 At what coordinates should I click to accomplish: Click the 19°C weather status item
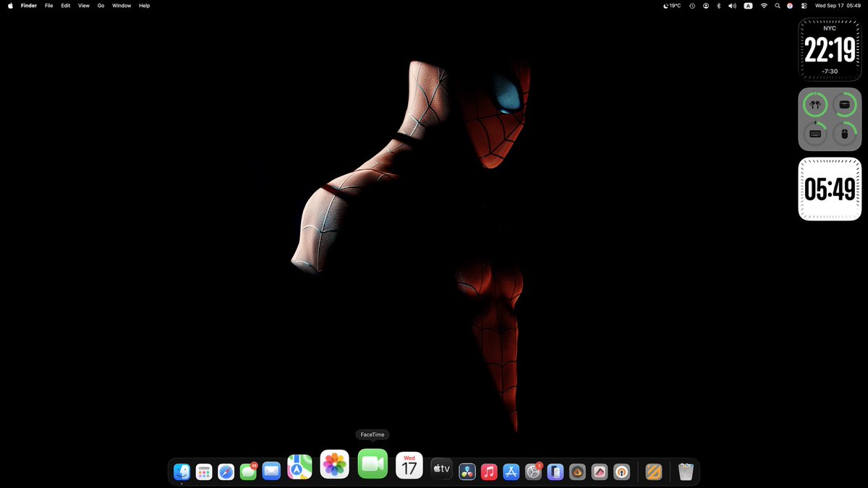tap(672, 5)
